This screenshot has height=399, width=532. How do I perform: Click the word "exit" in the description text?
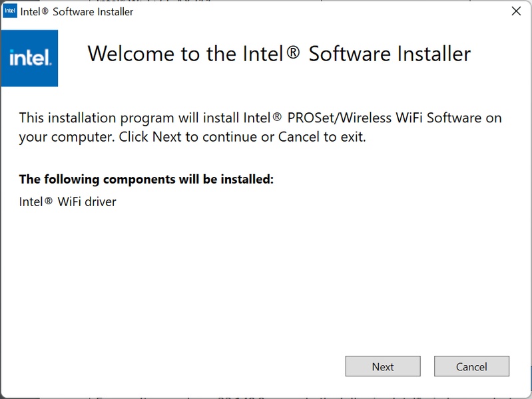pyautogui.click(x=353, y=138)
